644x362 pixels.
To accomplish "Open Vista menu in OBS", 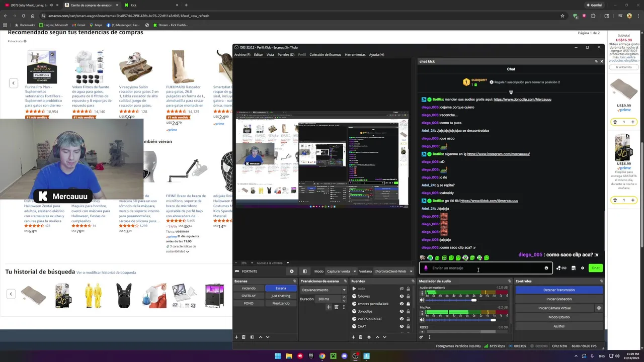I will (x=270, y=54).
